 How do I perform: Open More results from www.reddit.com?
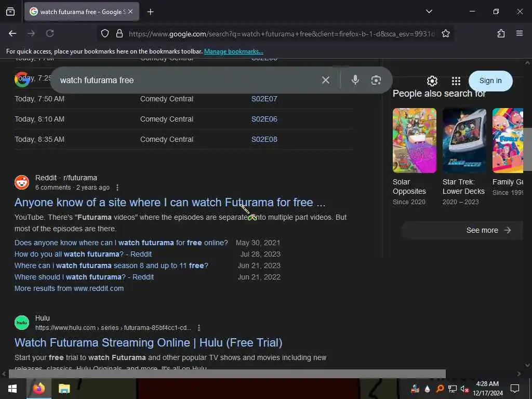point(69,288)
